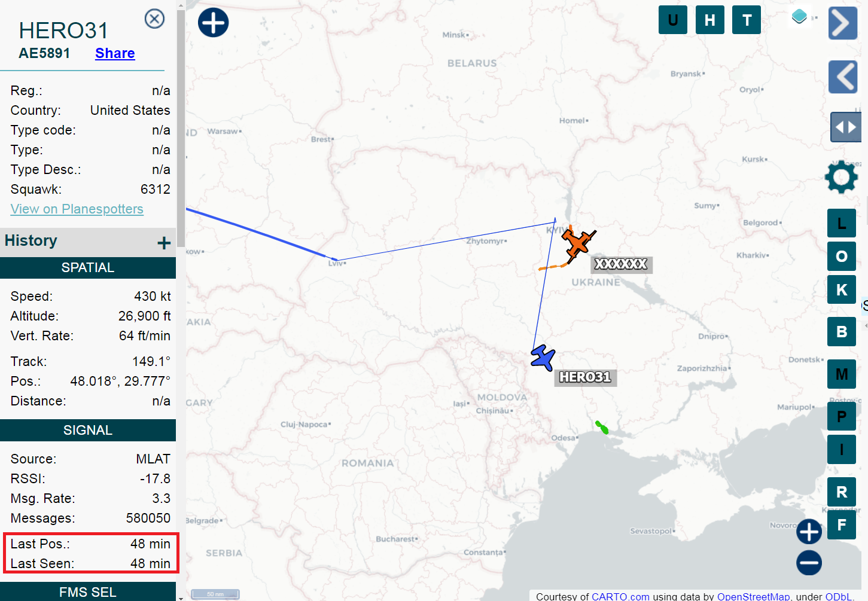This screenshot has width=868, height=601.
Task: Click the Track value 149.1°
Action: (x=151, y=362)
